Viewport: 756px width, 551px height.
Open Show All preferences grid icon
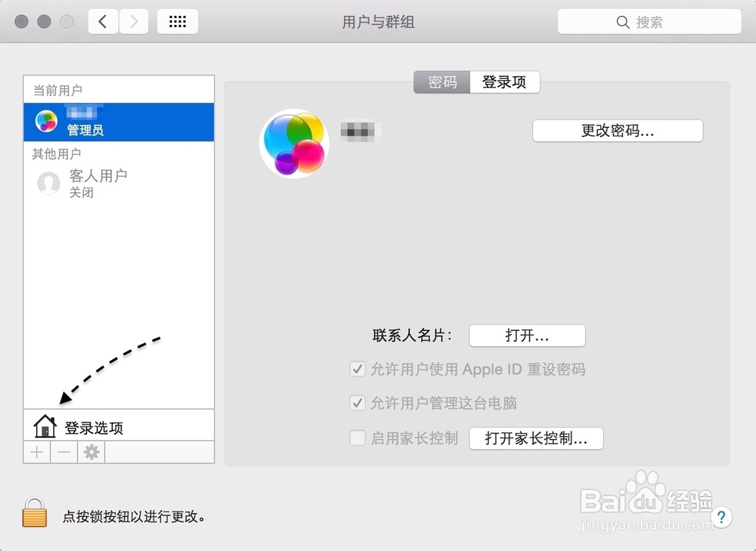[x=177, y=21]
